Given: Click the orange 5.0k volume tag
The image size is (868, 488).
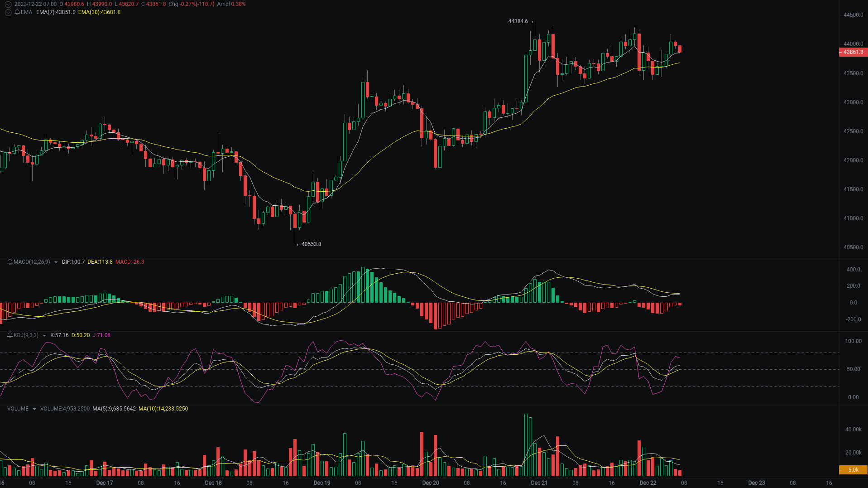Looking at the screenshot, I should pos(853,470).
